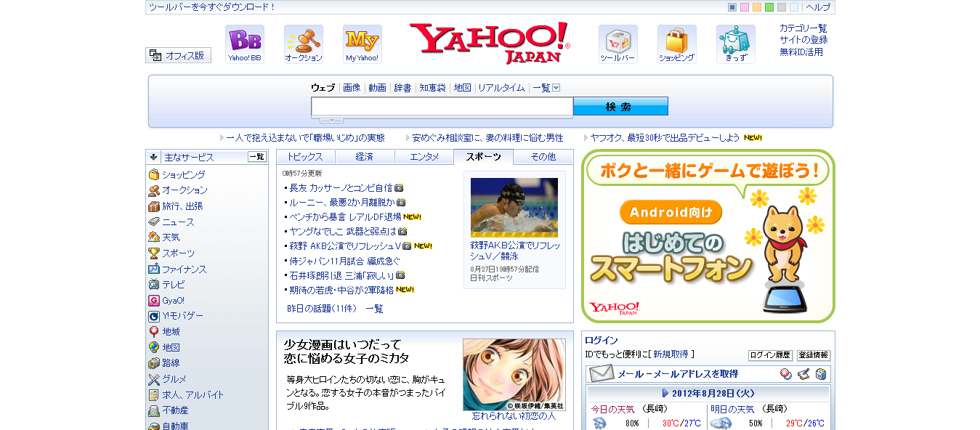Open the 新規取得 ID link
This screenshot has height=430, width=980.
coord(671,354)
